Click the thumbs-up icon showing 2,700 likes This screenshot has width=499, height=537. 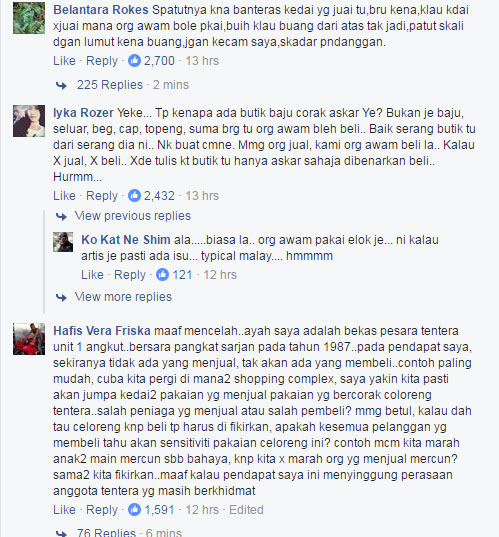(x=134, y=61)
